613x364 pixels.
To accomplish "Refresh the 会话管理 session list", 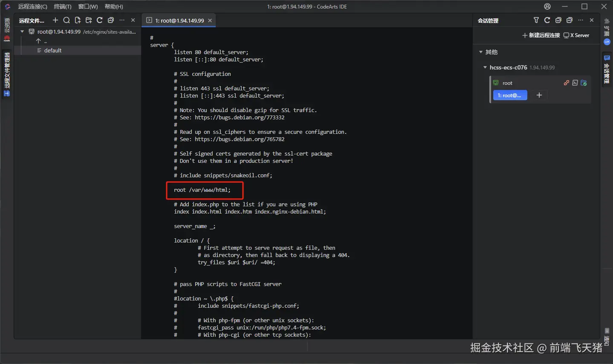I will point(547,20).
